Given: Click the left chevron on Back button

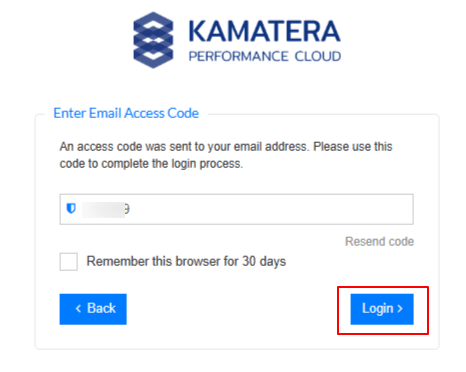Looking at the screenshot, I should click(78, 309).
